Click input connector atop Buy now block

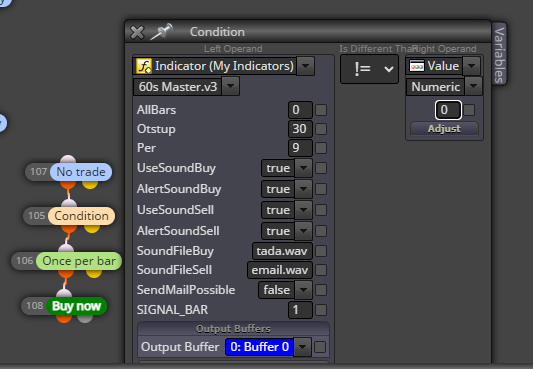point(64,294)
